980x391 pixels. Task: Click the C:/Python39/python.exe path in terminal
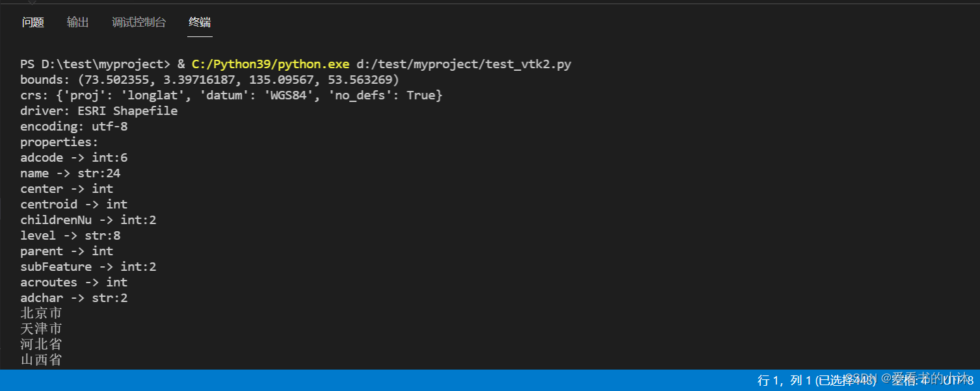pos(271,64)
